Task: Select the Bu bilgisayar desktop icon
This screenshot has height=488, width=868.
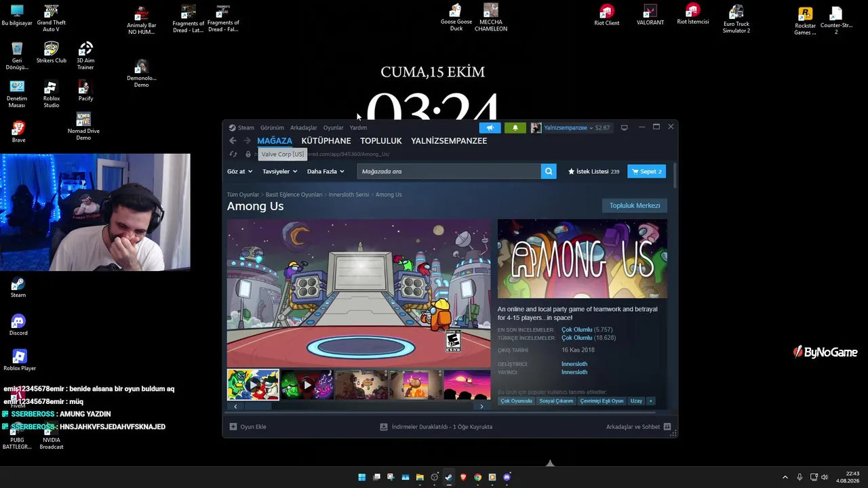Action: pyautogui.click(x=17, y=16)
